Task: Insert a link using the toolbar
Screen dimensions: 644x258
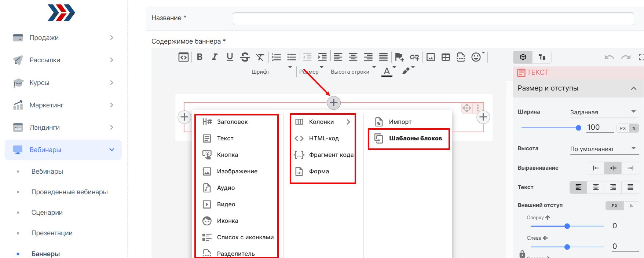Action: (414, 57)
